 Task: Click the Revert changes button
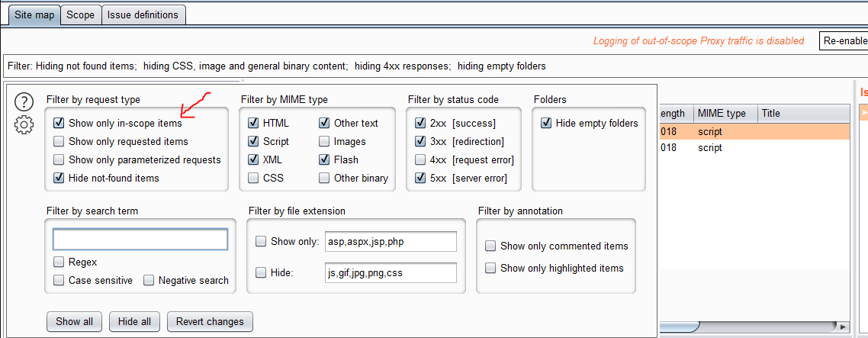pos(210,321)
